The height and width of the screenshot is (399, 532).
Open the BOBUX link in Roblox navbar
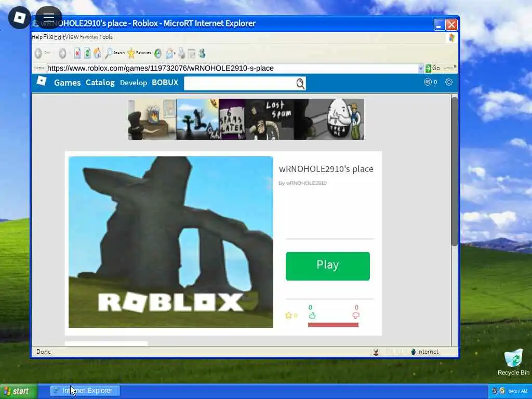(165, 82)
